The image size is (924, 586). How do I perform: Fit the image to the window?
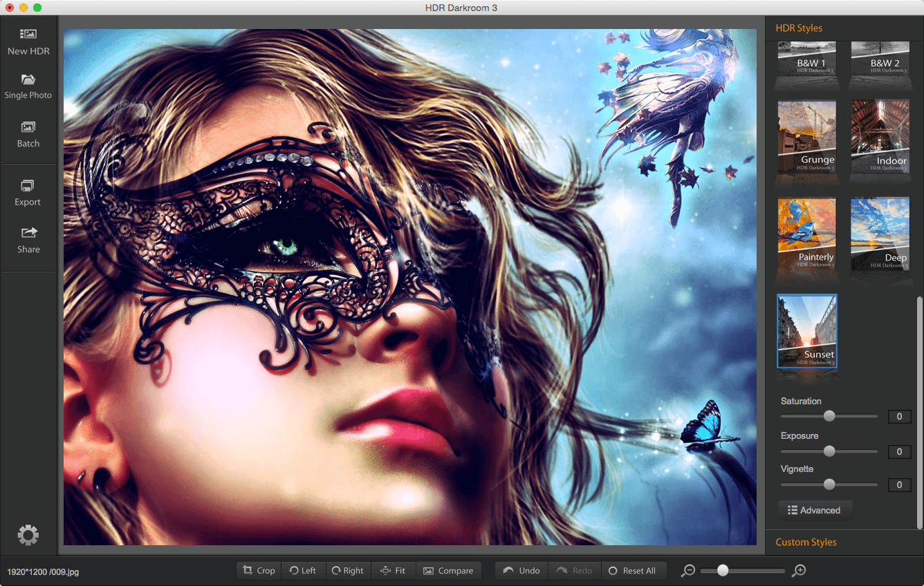point(393,571)
